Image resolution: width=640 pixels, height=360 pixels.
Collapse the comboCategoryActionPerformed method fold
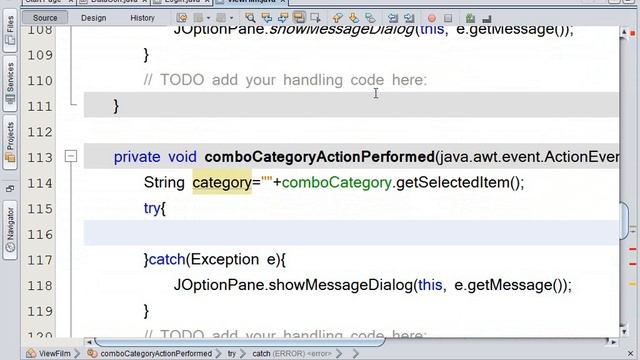71,156
